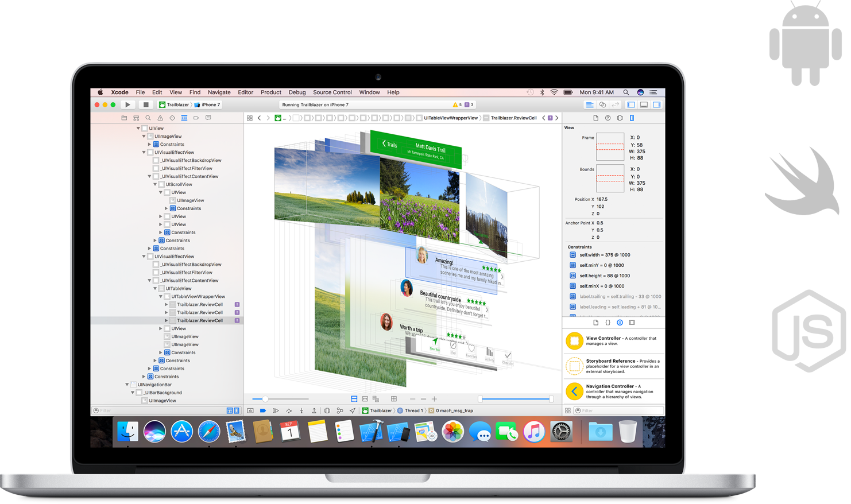The width and height of the screenshot is (851, 504).
Task: Collapse the UITableView tree row
Action: 155,289
